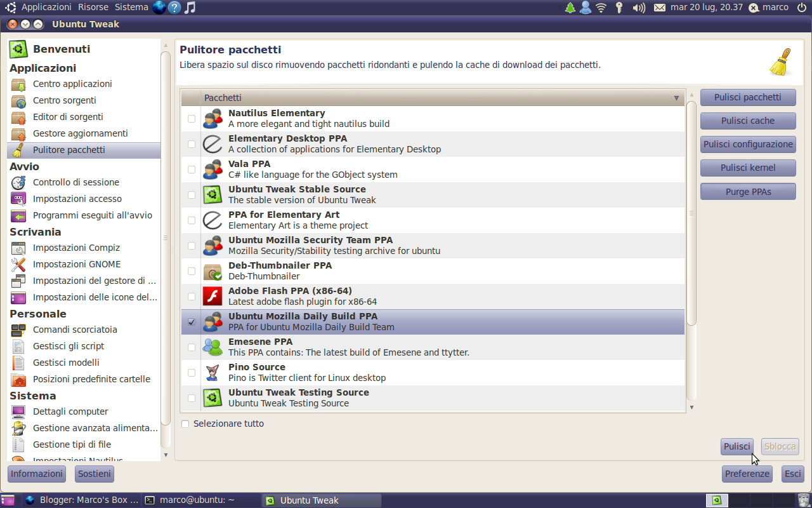Click the Centro sorgenti icon
Viewport: 812px width, 508px height.
(x=19, y=100)
